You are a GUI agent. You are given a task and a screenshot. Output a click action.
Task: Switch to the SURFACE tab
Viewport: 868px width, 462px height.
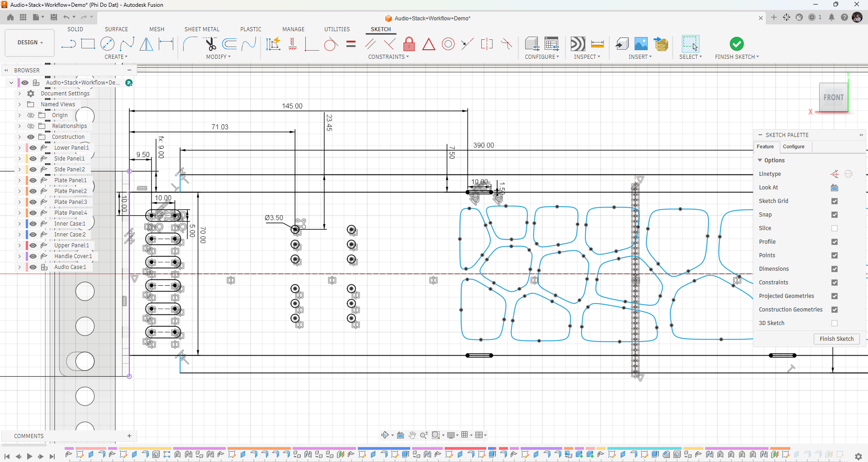(116, 29)
